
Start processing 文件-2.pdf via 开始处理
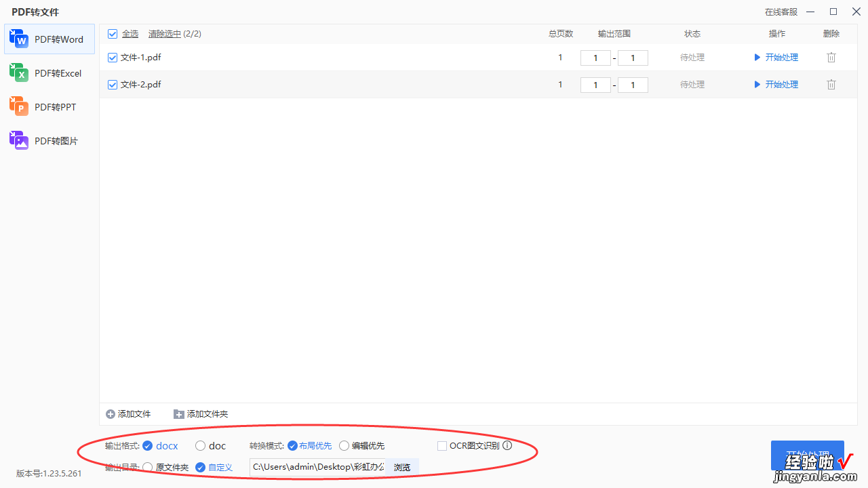(x=782, y=85)
